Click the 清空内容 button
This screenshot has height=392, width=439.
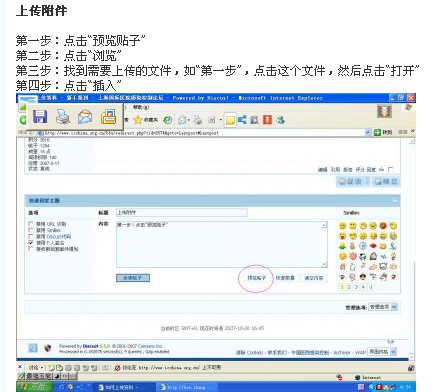pyautogui.click(x=314, y=278)
